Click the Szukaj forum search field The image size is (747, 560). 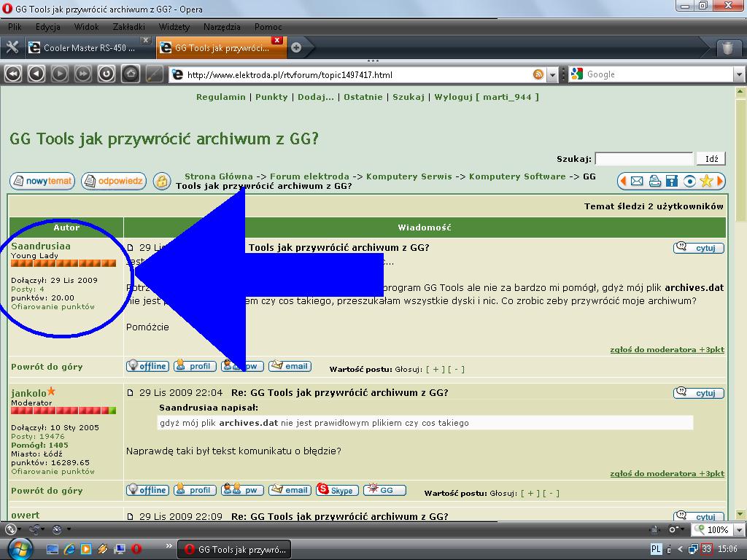[x=644, y=158]
